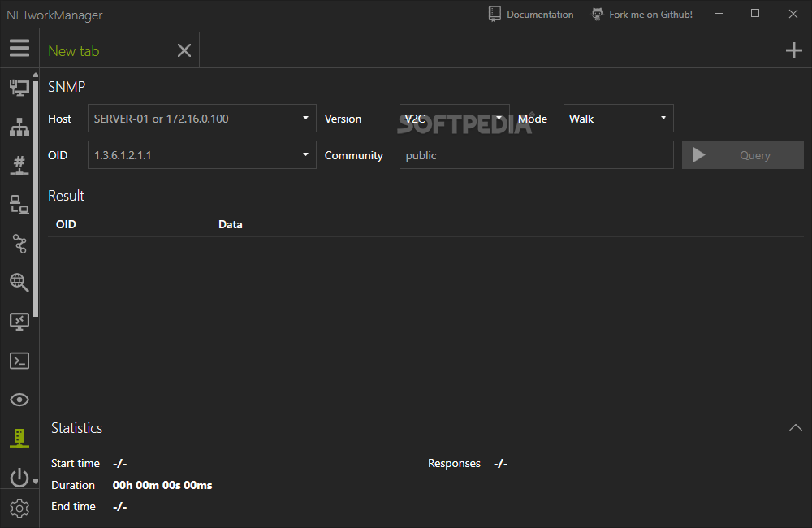Close the NETworkManager window

(793, 14)
